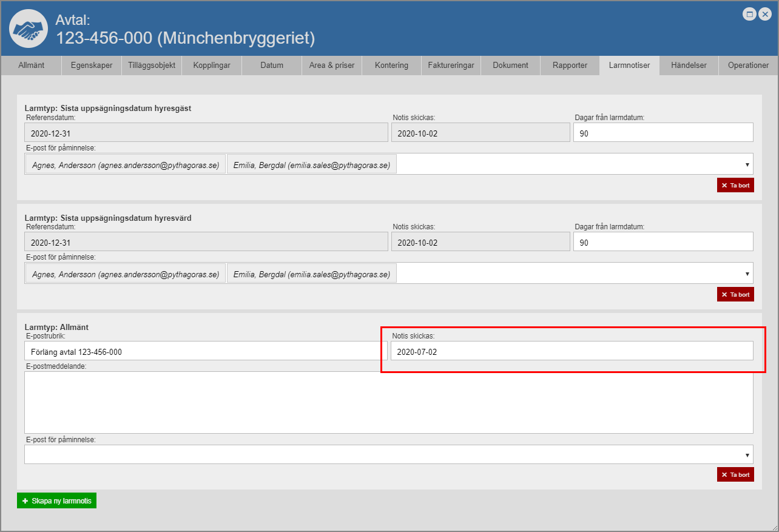This screenshot has height=532, width=779.
Task: Click Dagar från larmdatum field for hyresgäst
Action: point(663,133)
